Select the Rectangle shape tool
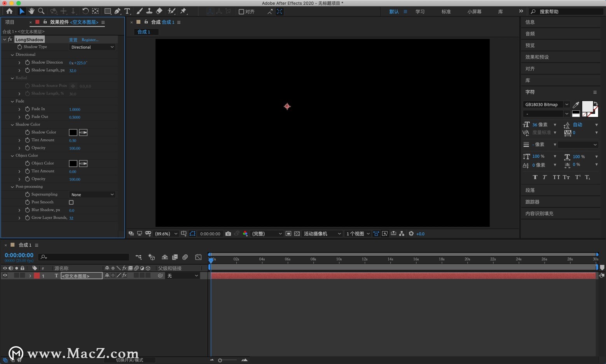Screen dimensions: 606x364 pyautogui.click(x=108, y=11)
